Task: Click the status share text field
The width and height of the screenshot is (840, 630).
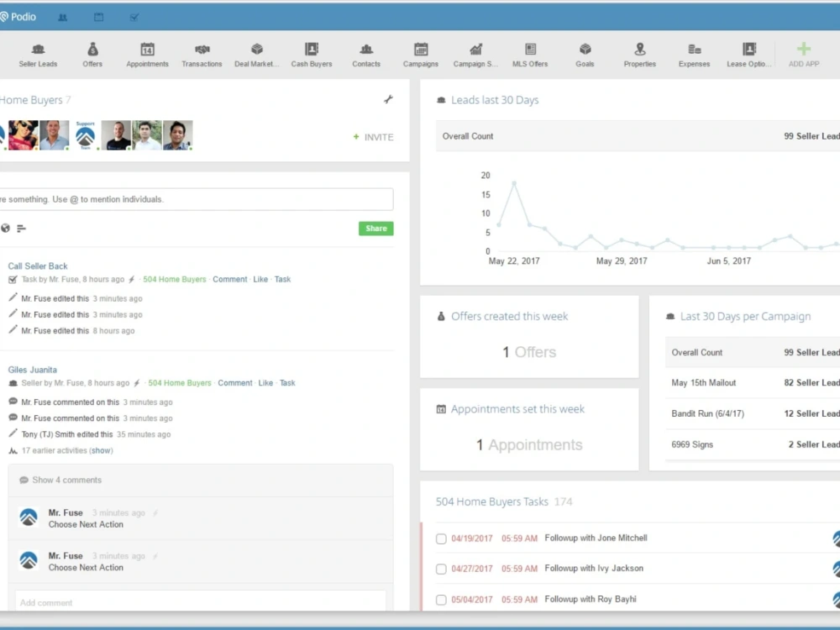Action: coord(196,199)
